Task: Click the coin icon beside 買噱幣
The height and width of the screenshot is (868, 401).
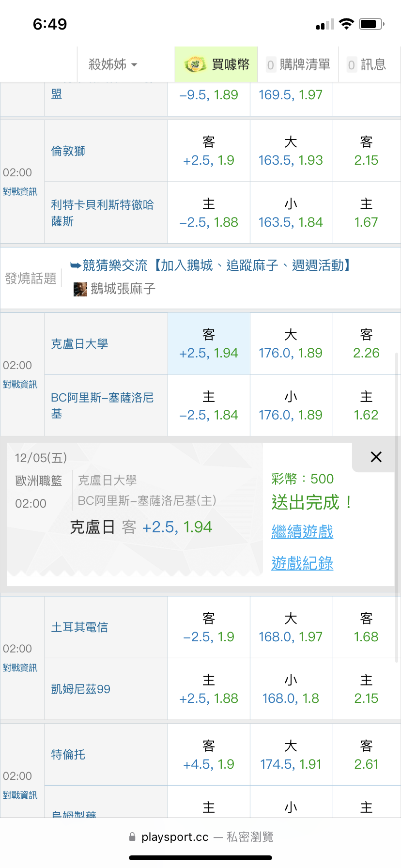Action: [195, 64]
